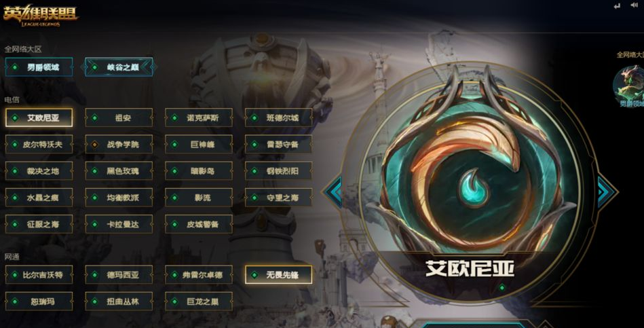Click the right arrow beside the server emblem
Screen dimensions: 644x328
(607, 192)
